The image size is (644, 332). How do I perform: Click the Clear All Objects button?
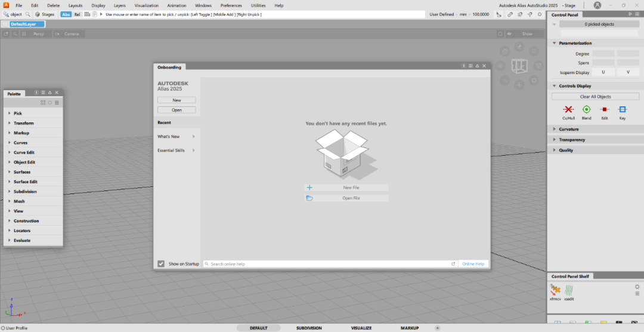(595, 97)
